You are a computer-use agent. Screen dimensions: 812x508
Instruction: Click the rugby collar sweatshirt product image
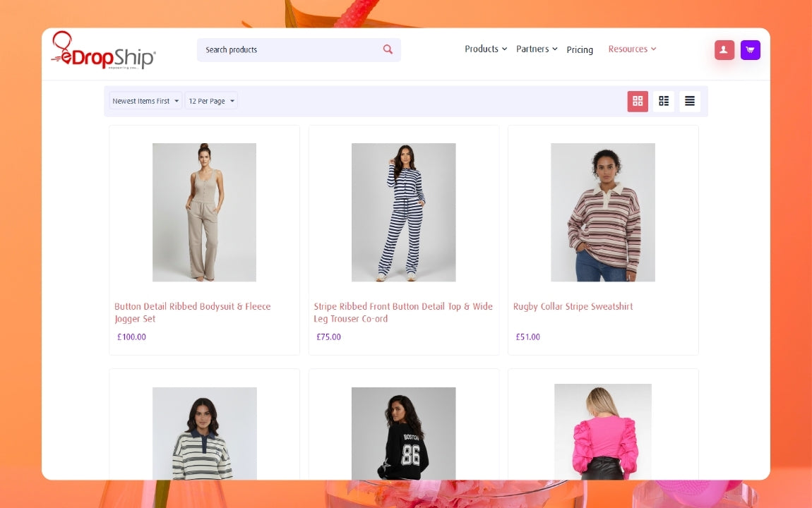[603, 212]
